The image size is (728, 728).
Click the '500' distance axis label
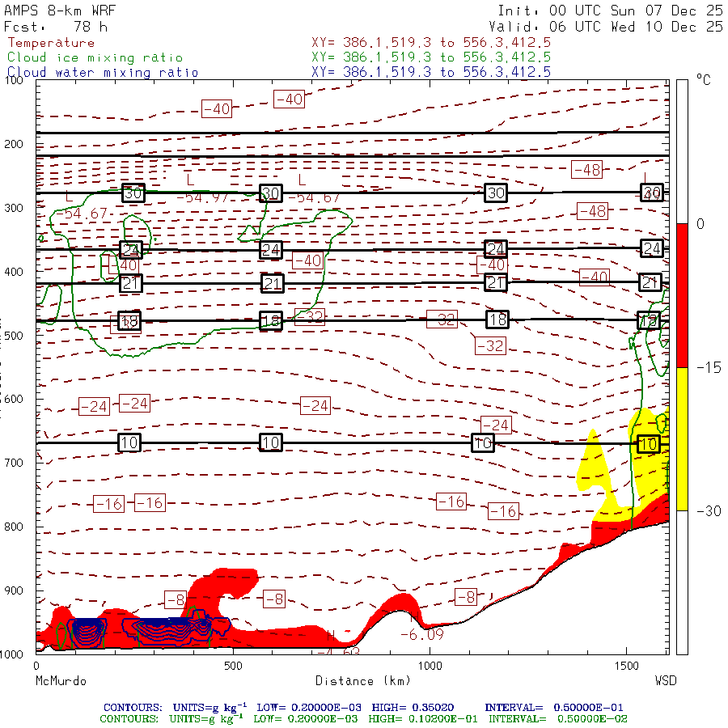click(233, 666)
